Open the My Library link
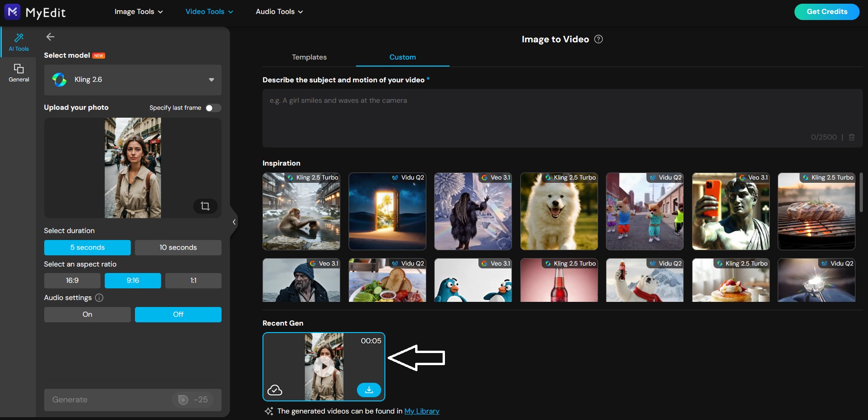 click(x=422, y=411)
